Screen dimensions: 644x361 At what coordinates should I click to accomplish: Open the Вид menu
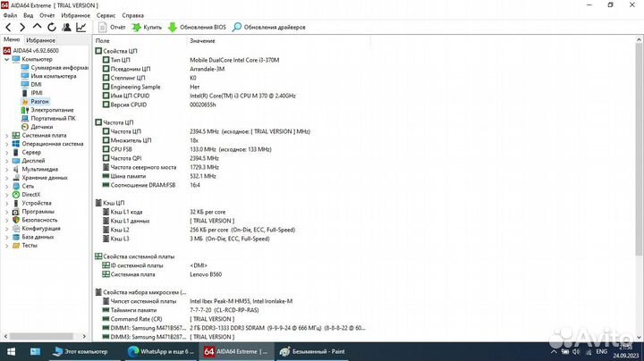[29, 15]
